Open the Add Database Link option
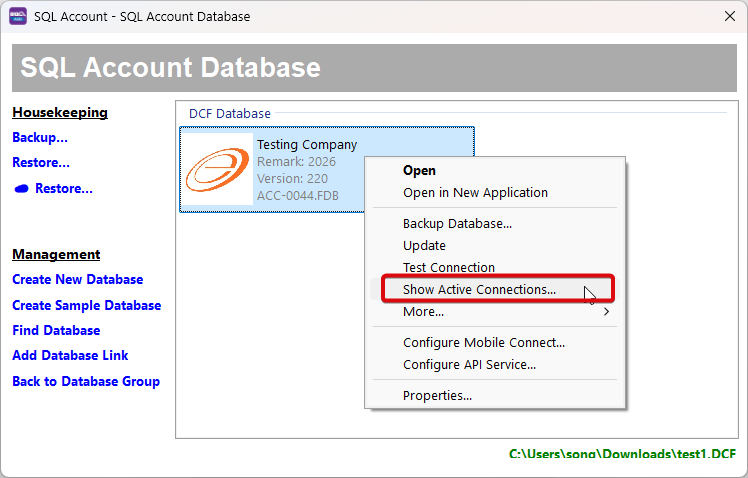Image resolution: width=748 pixels, height=478 pixels. tap(70, 356)
